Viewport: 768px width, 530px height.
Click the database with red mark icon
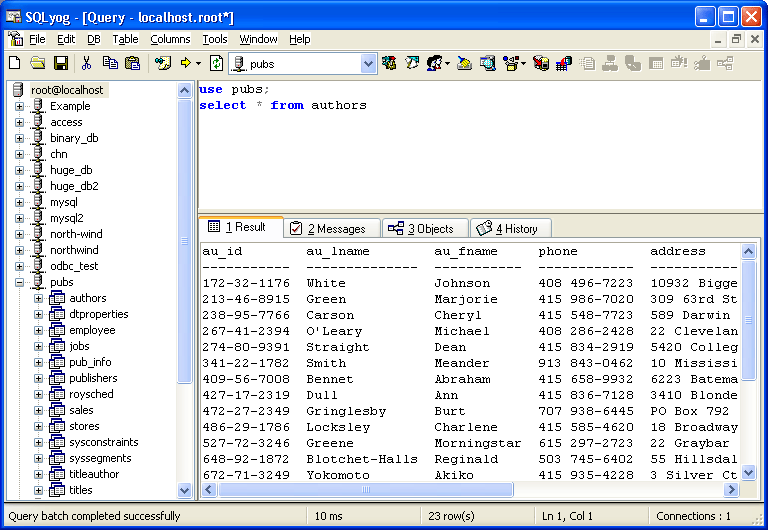pos(541,63)
